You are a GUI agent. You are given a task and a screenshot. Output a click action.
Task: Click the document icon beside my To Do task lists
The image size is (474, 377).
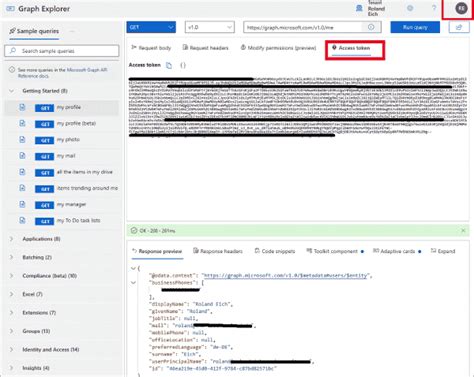coord(22,220)
